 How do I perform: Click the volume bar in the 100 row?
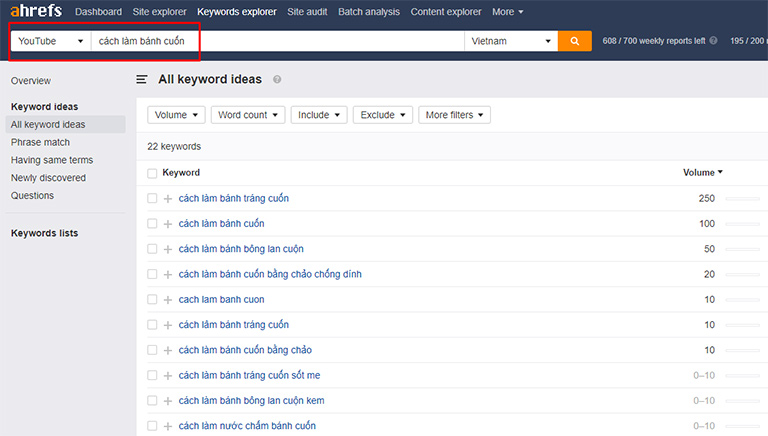[x=743, y=224]
